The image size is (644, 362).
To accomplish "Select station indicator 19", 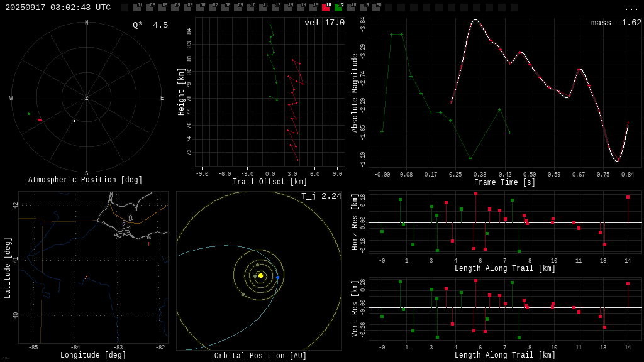I will point(364,7).
